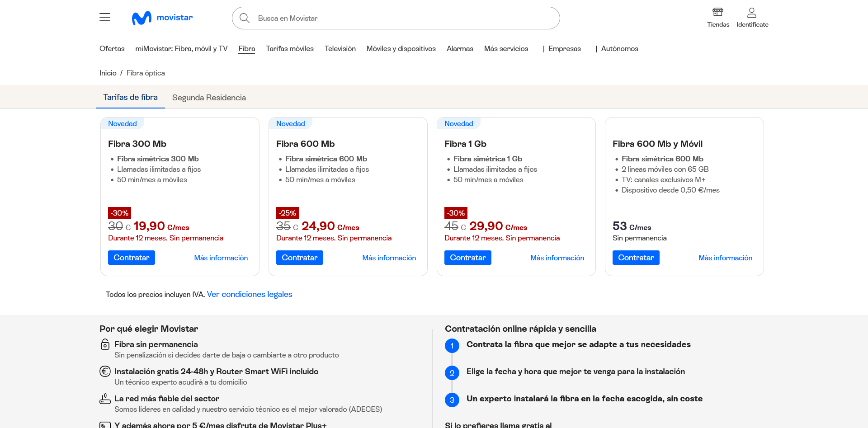Open the Tiendas store icon

click(x=718, y=12)
